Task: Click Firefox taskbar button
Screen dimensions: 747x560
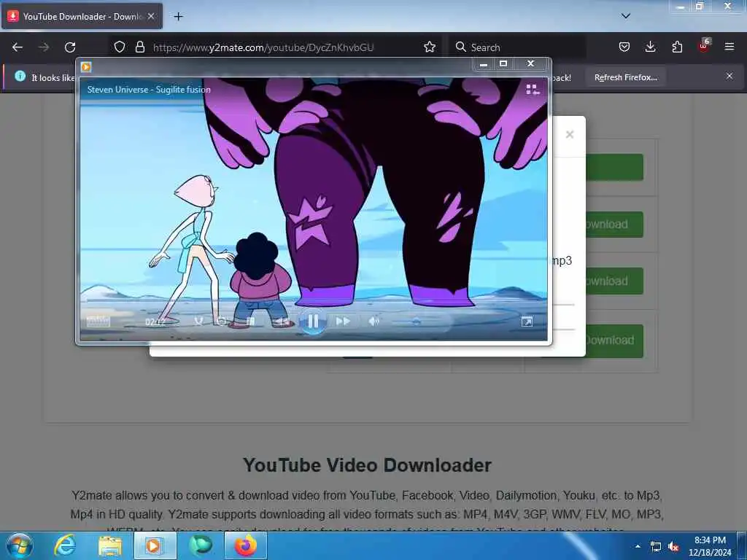Action: point(246,545)
